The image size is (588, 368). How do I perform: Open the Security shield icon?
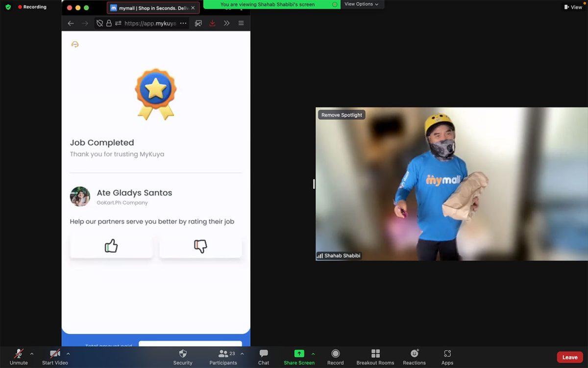(x=183, y=354)
